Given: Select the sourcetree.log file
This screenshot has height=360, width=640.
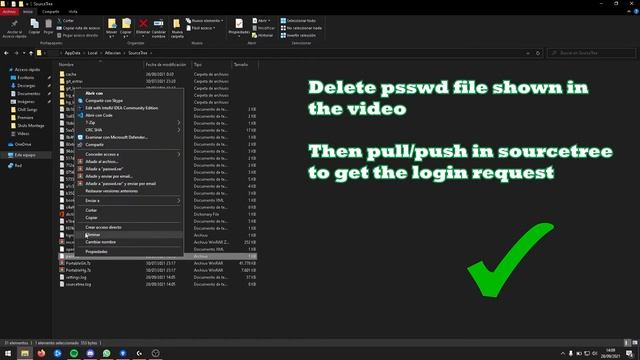Looking at the screenshot, I should coord(78,284).
